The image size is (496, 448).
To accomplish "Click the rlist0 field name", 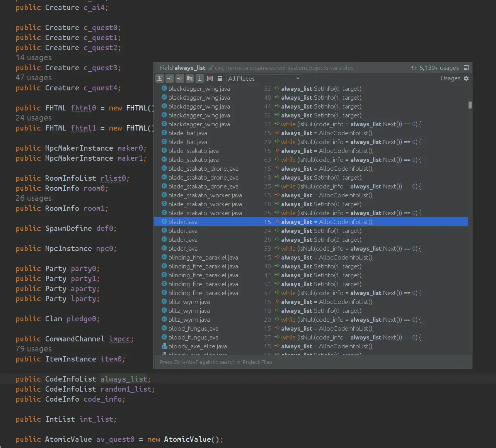I will [x=113, y=178].
